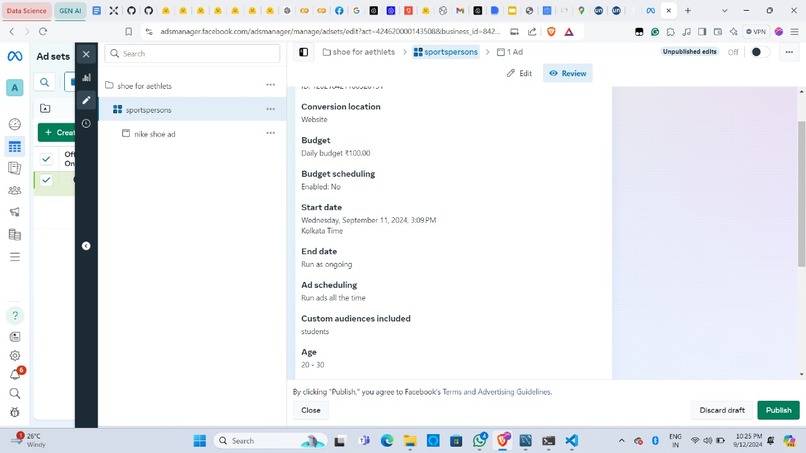
Task: Open All tools hamburger menu in sidebar
Action: [15, 257]
